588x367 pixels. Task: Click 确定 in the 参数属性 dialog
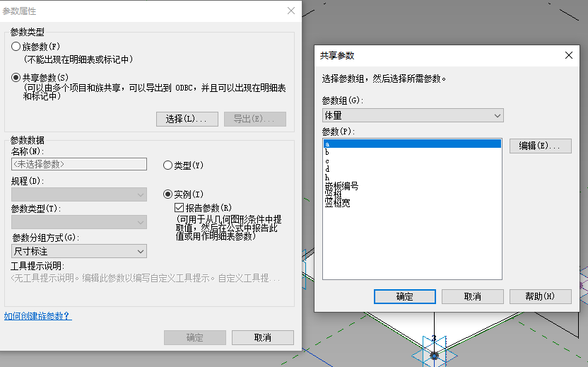[195, 337]
